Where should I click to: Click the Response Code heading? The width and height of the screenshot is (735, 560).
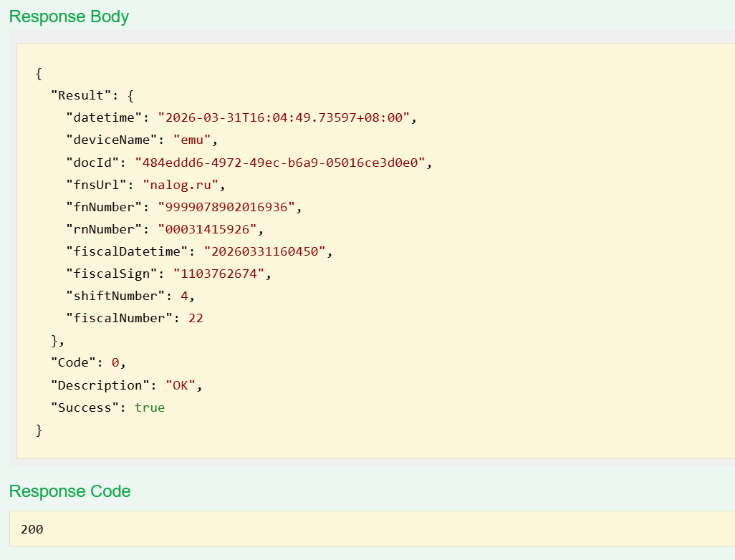coord(69,491)
